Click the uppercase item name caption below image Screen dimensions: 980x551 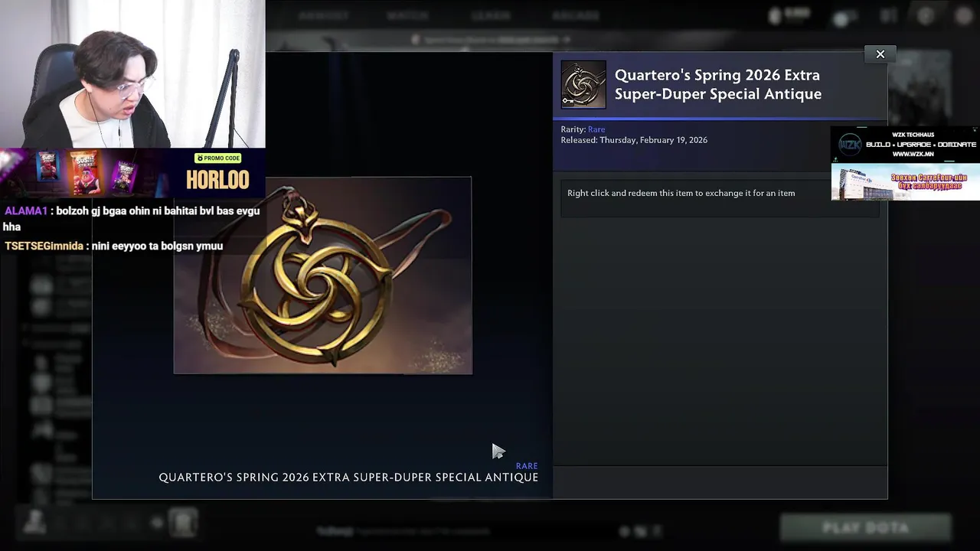[348, 478]
